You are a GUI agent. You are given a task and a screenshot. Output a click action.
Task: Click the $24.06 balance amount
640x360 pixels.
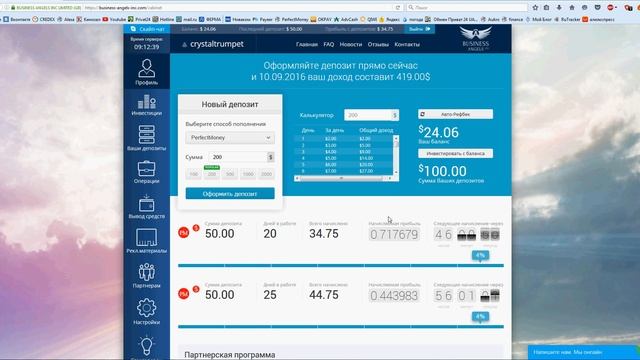click(x=439, y=132)
